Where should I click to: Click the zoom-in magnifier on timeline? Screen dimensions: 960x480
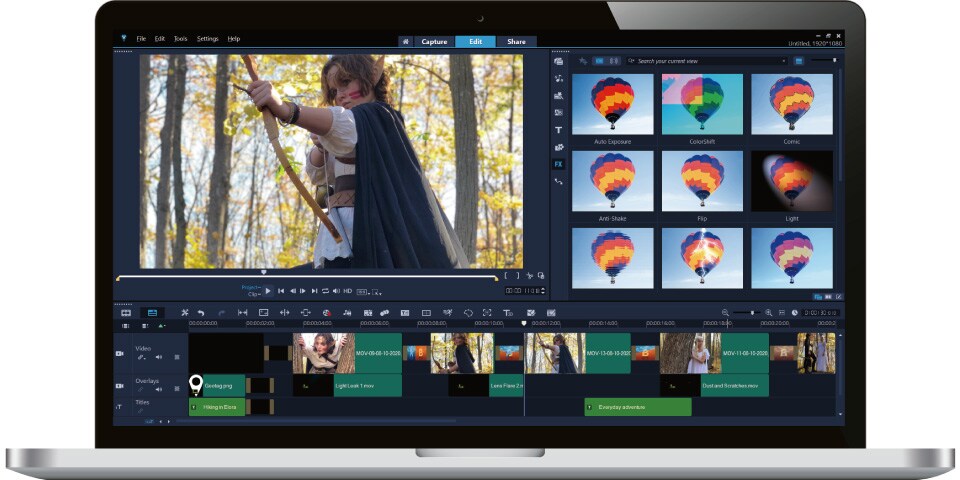coord(768,313)
